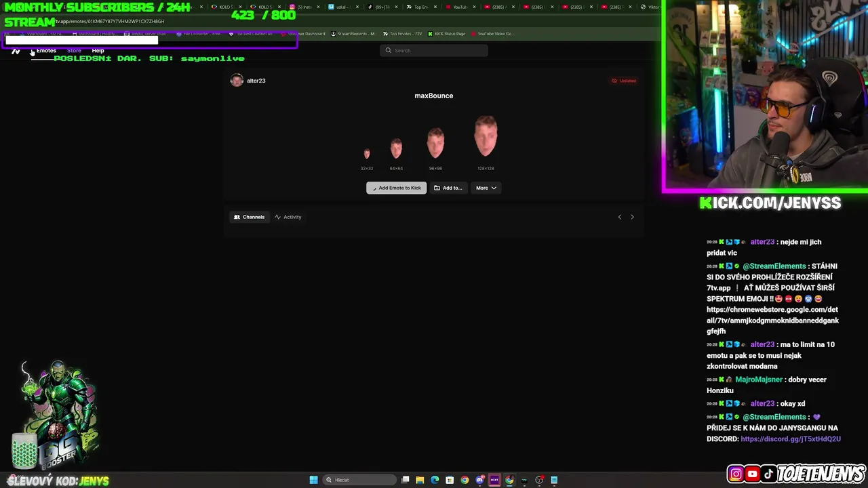Switch to the Instagram browser tab
Image resolution: width=868 pixels, height=488 pixels.
coord(304,7)
